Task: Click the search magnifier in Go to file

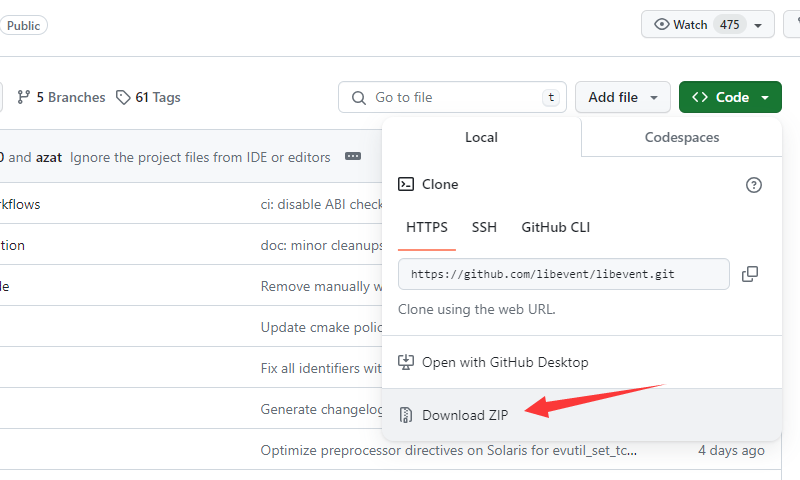Action: pos(359,97)
